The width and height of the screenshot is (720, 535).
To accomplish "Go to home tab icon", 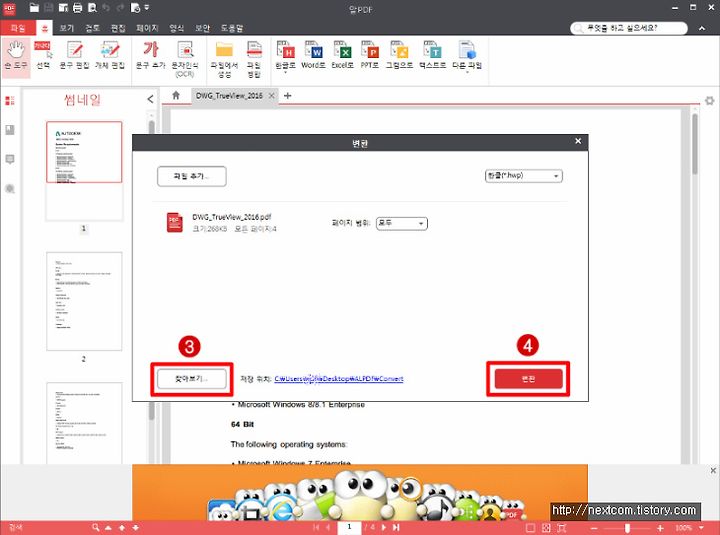I will (x=176, y=96).
